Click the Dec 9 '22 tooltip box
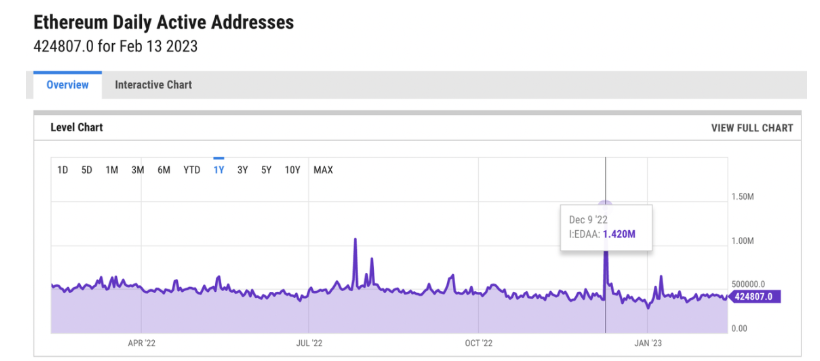The image size is (820, 361). pyautogui.click(x=606, y=227)
